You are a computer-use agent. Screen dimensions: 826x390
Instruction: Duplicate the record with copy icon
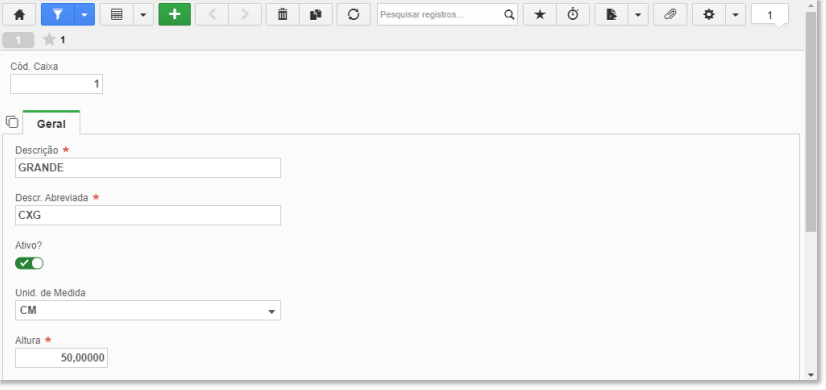pyautogui.click(x=316, y=15)
